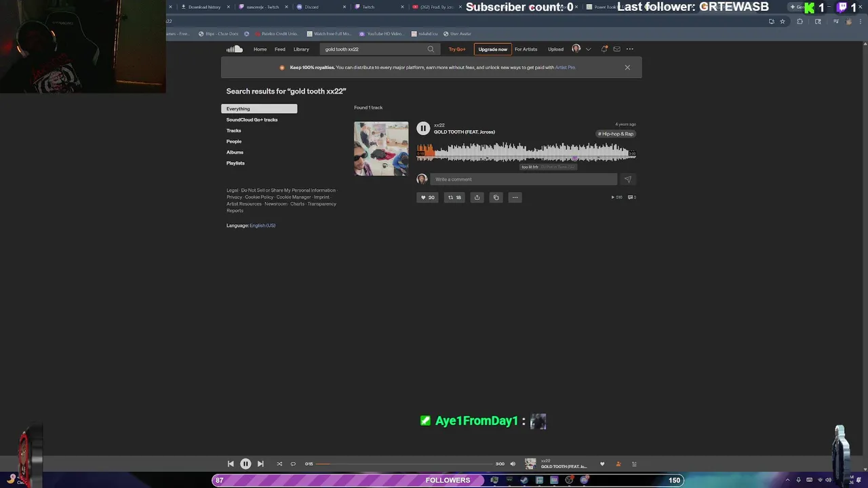Open the Watch Free Full Mo... bookmark
Screen dimensions: 868x488
coord(329,34)
